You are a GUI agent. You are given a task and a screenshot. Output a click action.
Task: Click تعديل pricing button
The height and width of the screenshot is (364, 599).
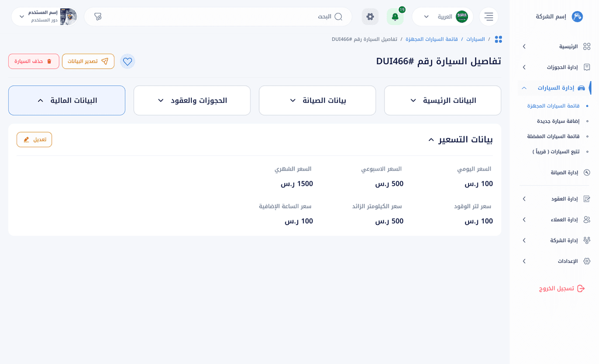pos(35,140)
